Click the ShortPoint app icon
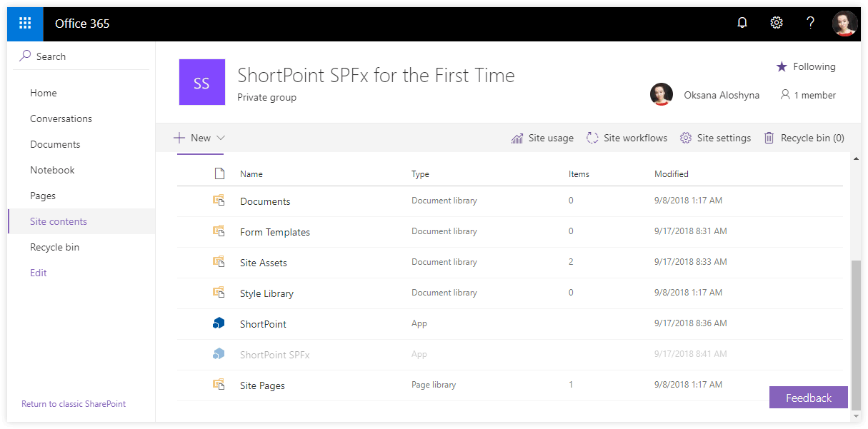The width and height of the screenshot is (868, 429). pyautogui.click(x=219, y=323)
